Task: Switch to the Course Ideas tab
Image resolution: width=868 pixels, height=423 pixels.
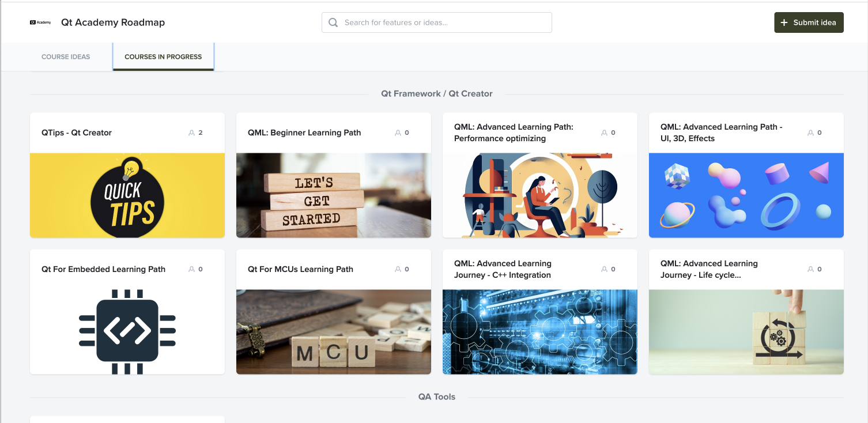Action: (66, 57)
